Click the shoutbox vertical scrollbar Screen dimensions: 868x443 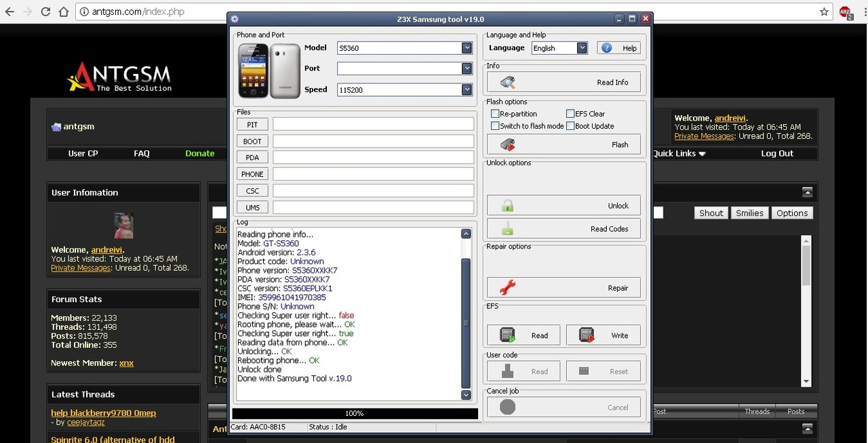click(x=806, y=311)
